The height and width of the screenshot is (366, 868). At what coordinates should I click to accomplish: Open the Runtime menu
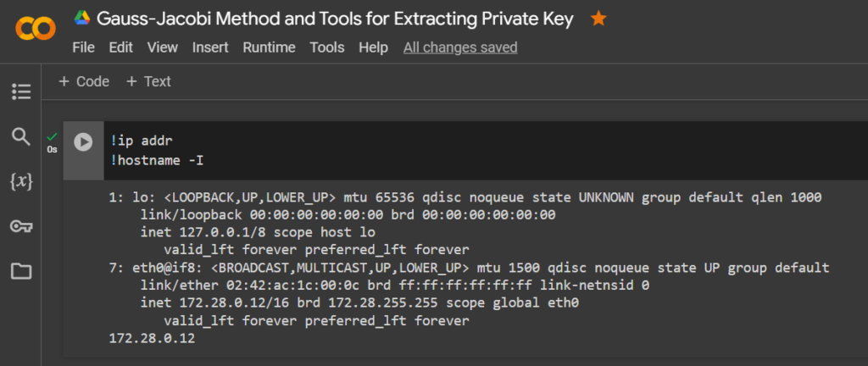coord(269,47)
